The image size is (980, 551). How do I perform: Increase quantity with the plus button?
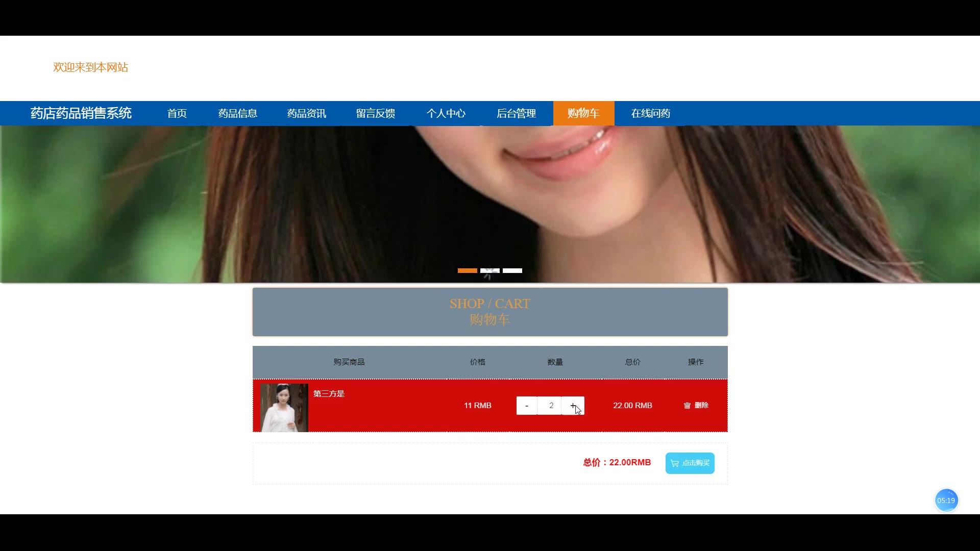[573, 406]
